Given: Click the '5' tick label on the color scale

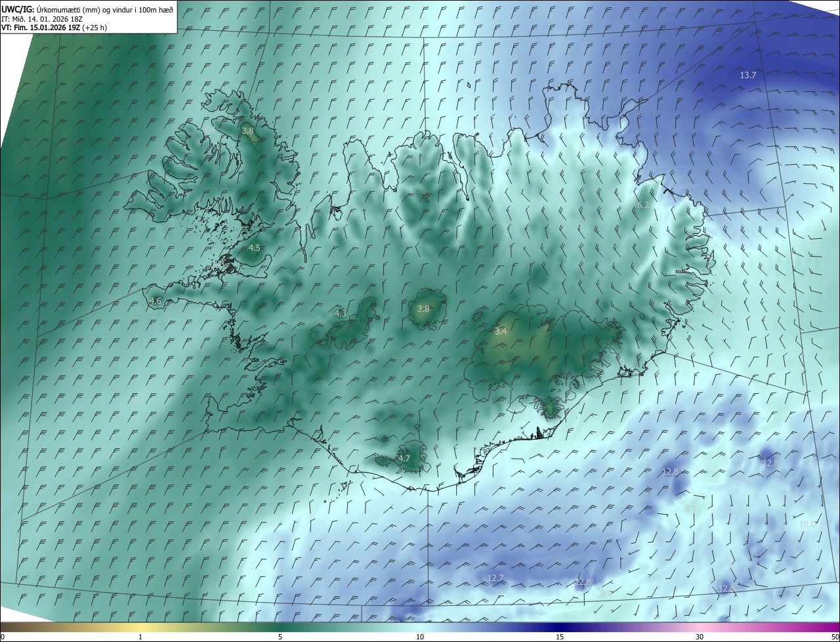Looking at the screenshot, I should pyautogui.click(x=280, y=637).
